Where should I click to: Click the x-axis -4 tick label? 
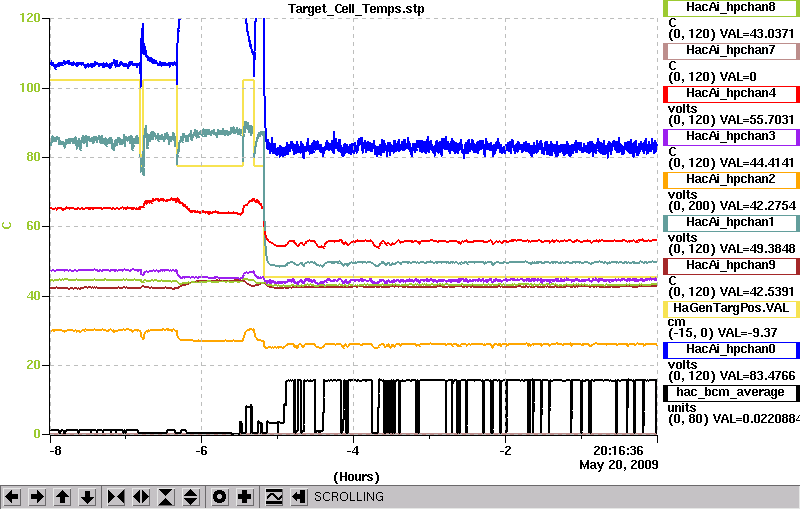tap(353, 451)
